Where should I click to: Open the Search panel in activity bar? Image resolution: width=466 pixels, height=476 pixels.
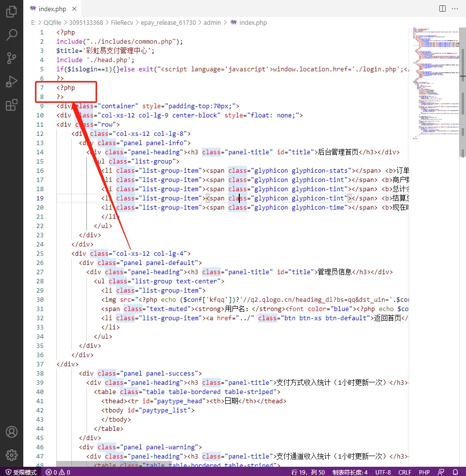pos(12,35)
